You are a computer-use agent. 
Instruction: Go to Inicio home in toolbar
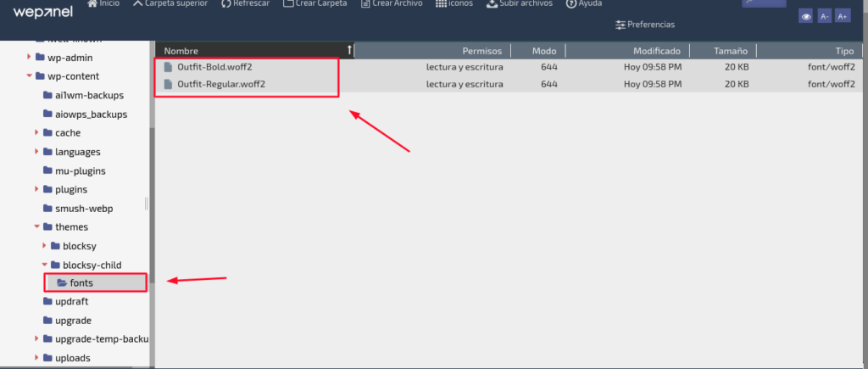pyautogui.click(x=103, y=3)
